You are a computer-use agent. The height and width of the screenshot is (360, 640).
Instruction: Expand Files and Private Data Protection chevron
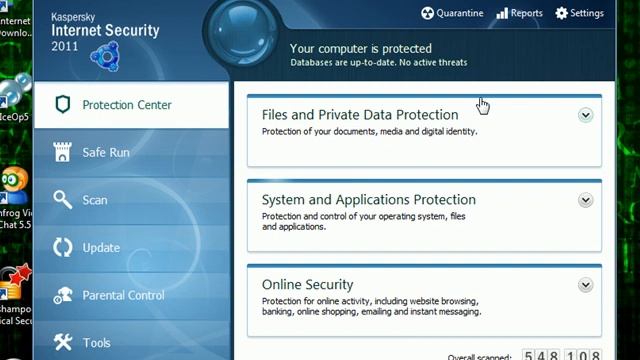(x=585, y=115)
